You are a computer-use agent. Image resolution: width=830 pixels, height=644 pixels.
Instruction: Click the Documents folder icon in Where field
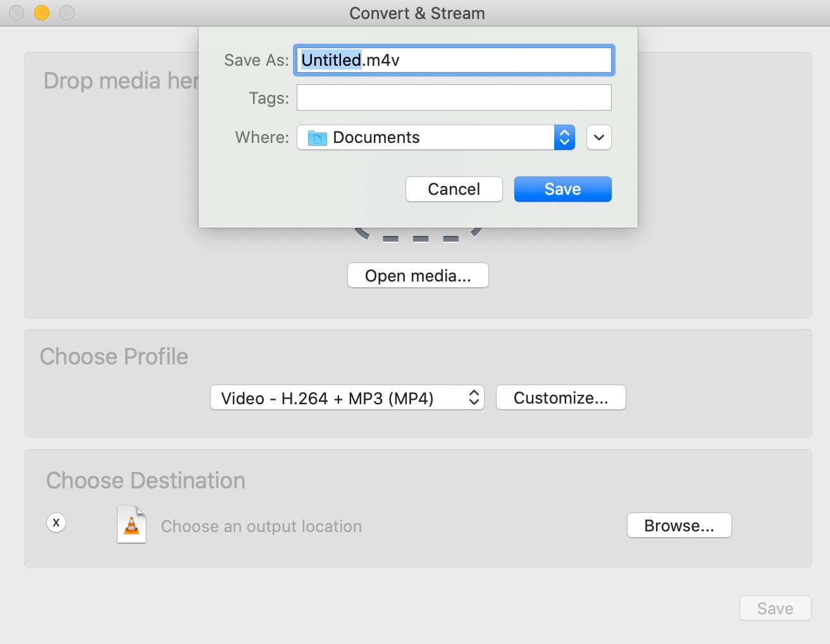(x=317, y=137)
